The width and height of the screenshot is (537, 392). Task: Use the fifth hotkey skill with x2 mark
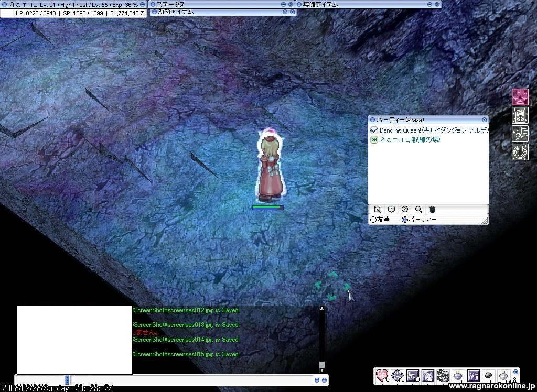pos(443,376)
